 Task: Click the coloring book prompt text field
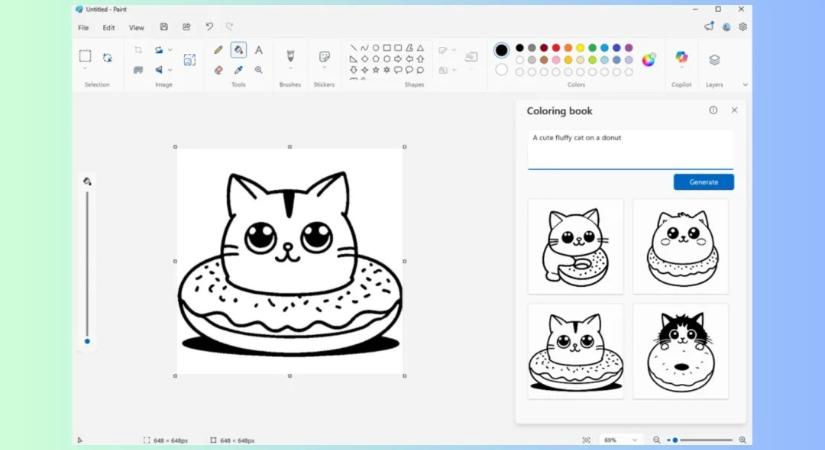tap(630, 149)
